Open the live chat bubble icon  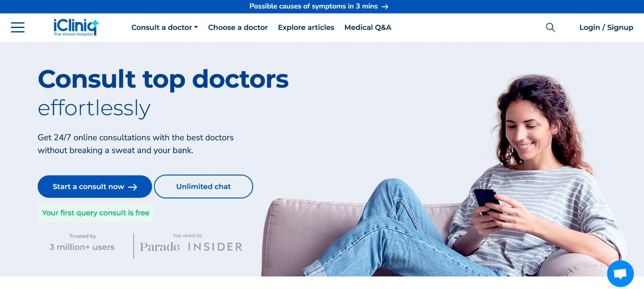(x=620, y=274)
